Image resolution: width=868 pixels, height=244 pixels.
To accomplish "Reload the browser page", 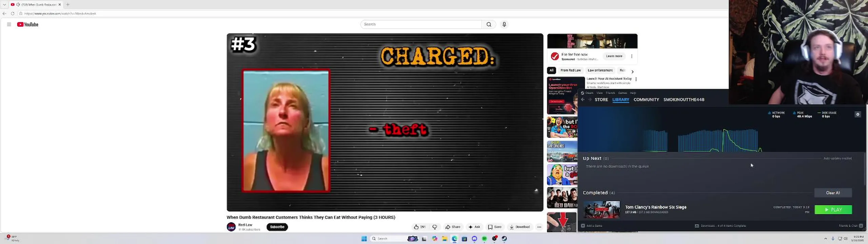I will point(13,14).
